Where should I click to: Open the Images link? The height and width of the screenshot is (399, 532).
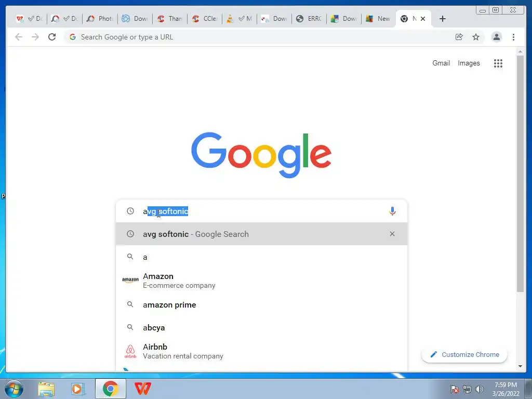469,63
